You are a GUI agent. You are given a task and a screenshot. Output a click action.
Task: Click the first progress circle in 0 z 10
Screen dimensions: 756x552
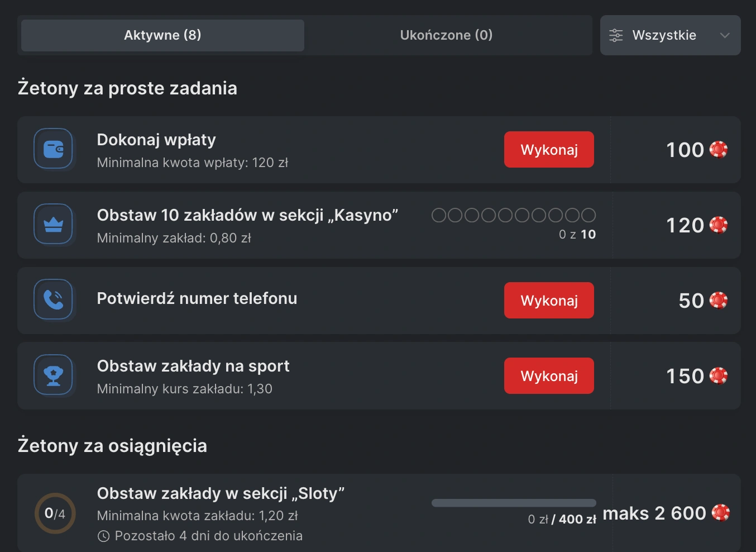[x=438, y=215]
